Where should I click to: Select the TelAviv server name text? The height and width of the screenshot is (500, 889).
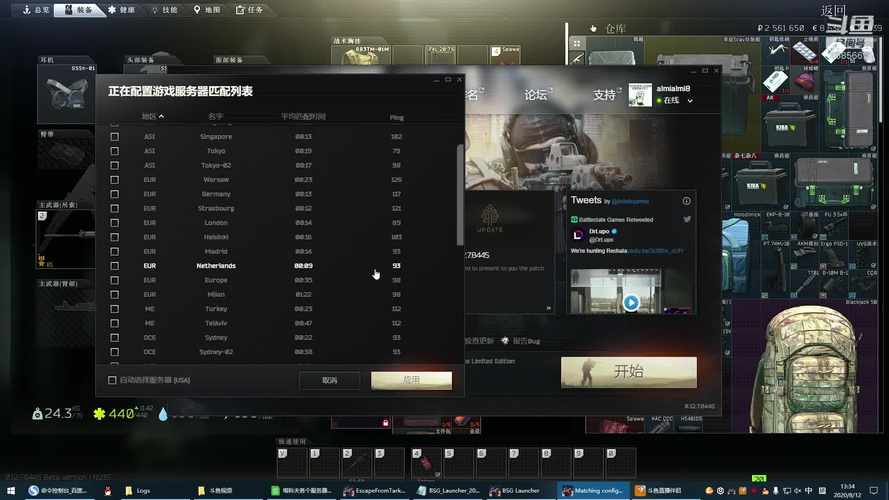point(216,323)
